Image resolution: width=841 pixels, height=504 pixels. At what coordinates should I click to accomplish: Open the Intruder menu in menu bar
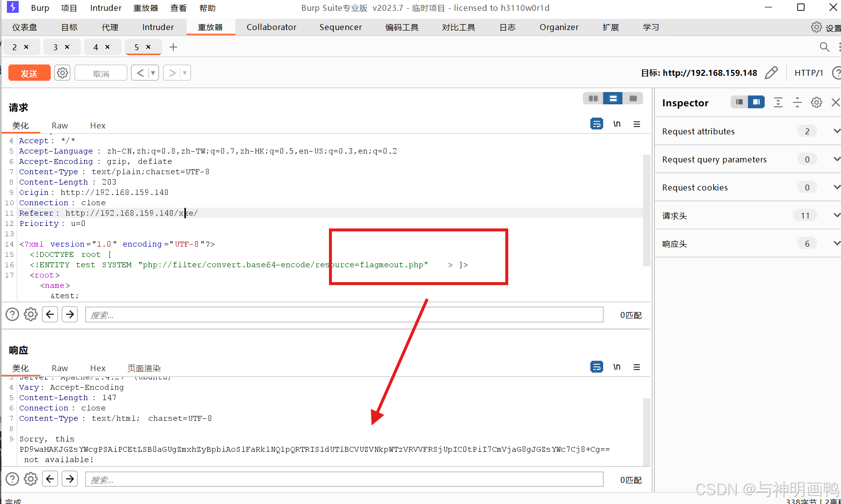(105, 8)
